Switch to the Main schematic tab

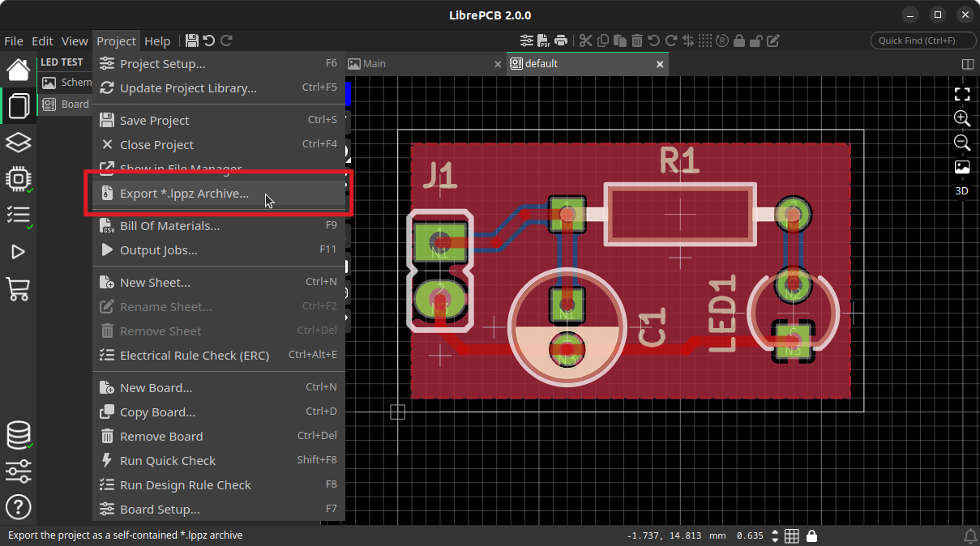(374, 64)
